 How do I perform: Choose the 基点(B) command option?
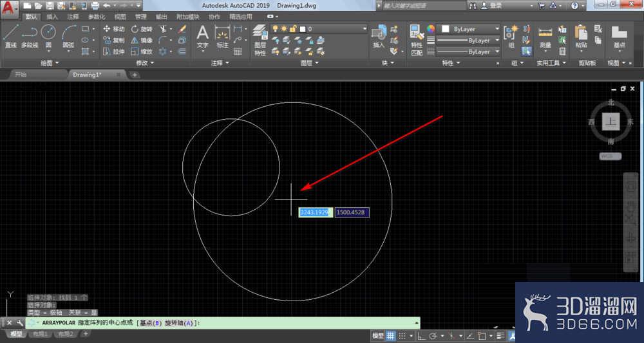click(151, 323)
